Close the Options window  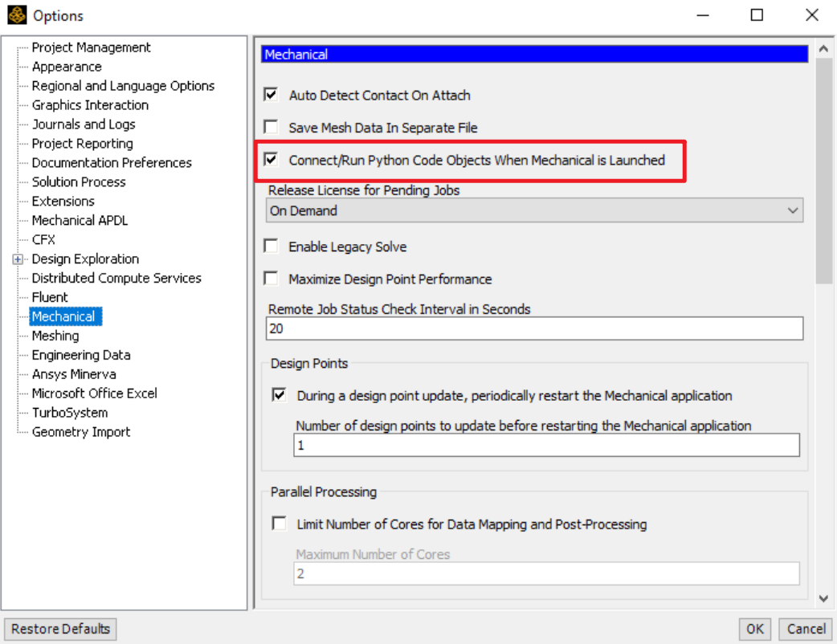click(x=812, y=15)
